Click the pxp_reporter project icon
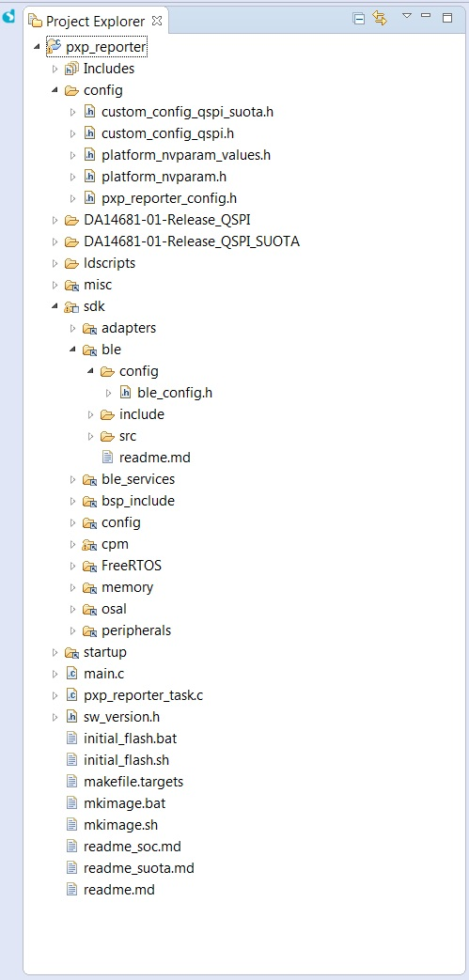Screen dimensions: 469x980 point(55,47)
